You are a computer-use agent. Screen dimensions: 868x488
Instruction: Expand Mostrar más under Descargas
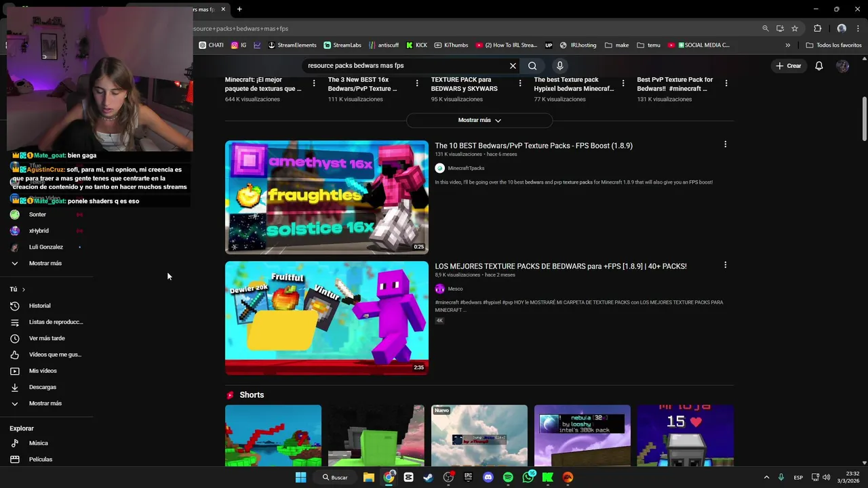(46, 403)
